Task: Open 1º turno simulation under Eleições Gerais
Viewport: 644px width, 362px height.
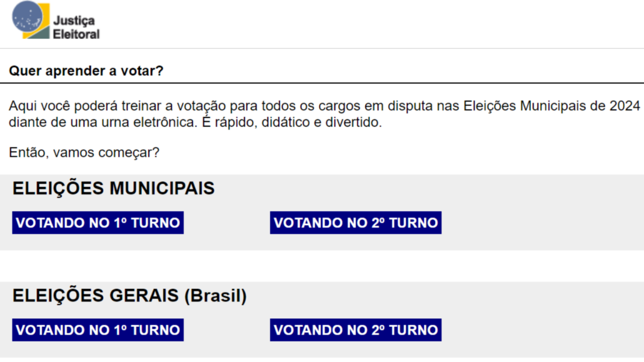Action: point(98,329)
